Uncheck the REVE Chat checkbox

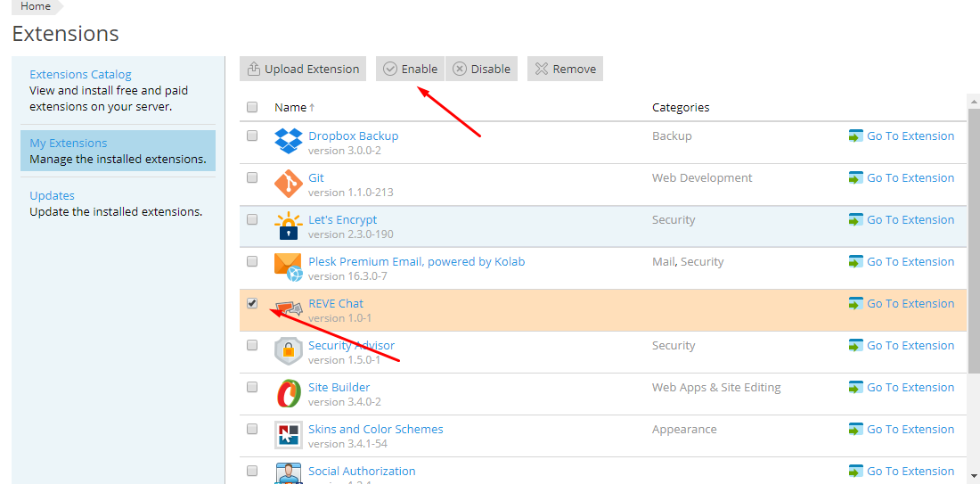point(252,303)
